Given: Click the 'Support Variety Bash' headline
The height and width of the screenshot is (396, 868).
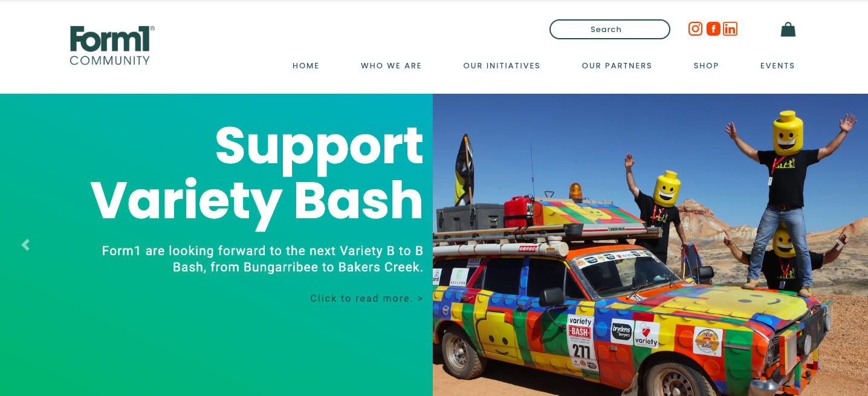Looking at the screenshot, I should pos(257,175).
